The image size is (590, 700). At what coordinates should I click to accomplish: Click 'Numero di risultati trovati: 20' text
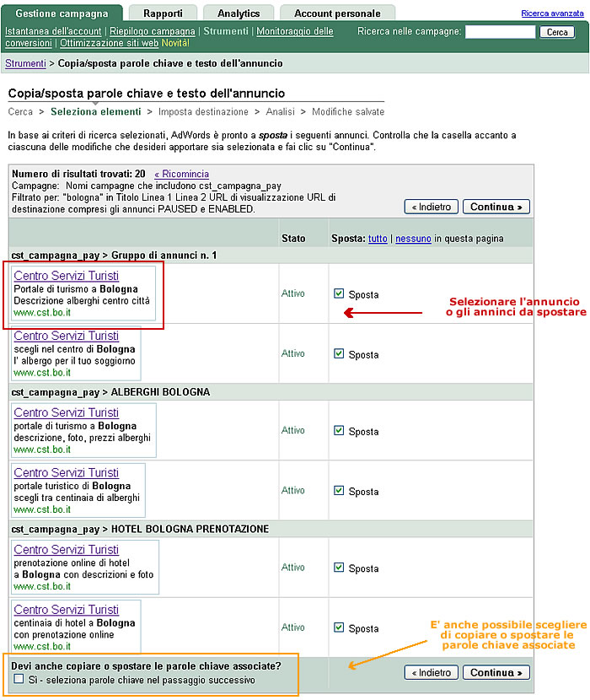click(78, 174)
